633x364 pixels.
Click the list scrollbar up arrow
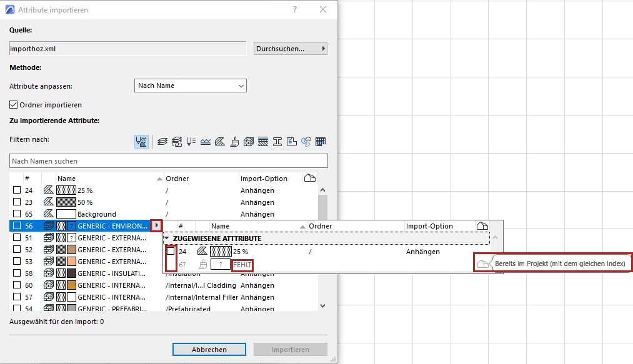tap(322, 190)
